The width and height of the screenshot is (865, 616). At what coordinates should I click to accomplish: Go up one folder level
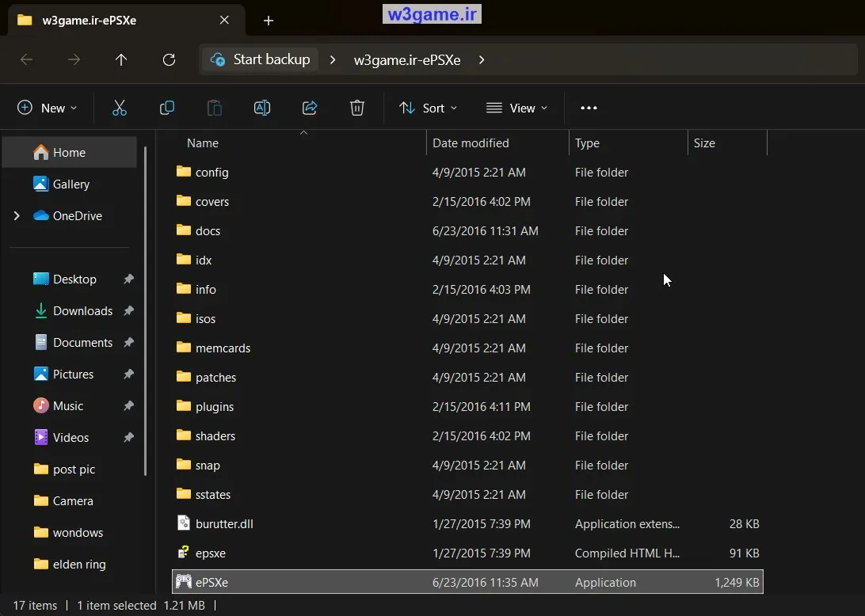tap(121, 59)
